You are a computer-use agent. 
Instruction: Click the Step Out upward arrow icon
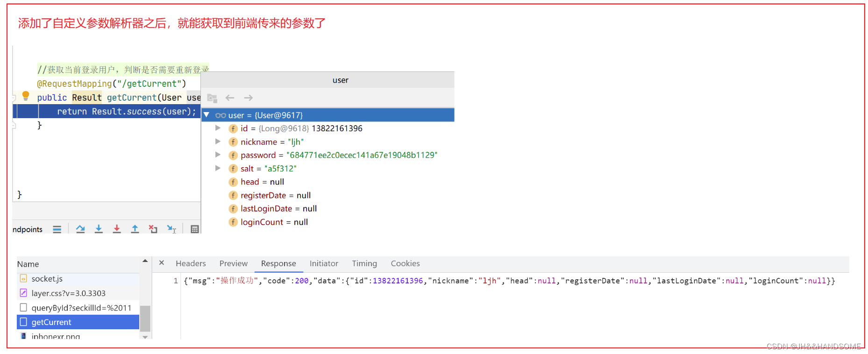tap(135, 229)
